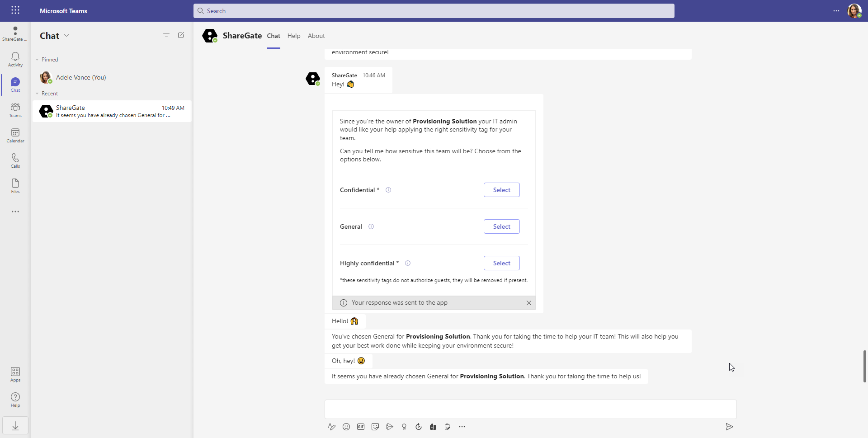Open more messaging extensions ellipsis

coord(462,427)
